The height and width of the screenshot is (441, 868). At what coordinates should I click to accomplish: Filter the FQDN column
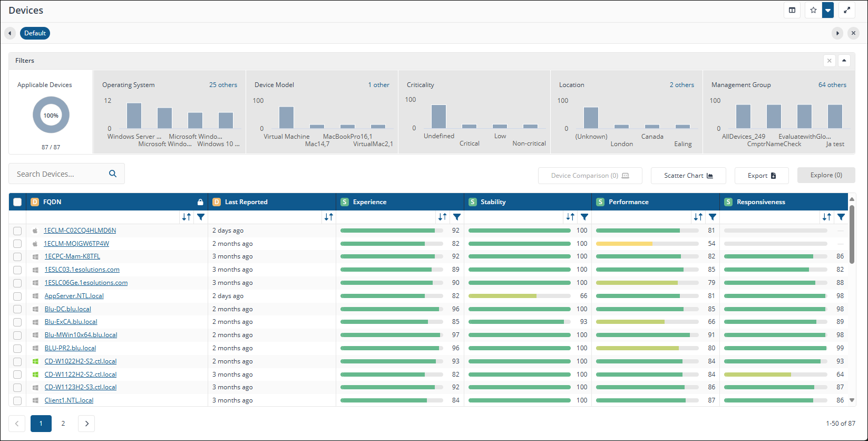click(x=201, y=217)
